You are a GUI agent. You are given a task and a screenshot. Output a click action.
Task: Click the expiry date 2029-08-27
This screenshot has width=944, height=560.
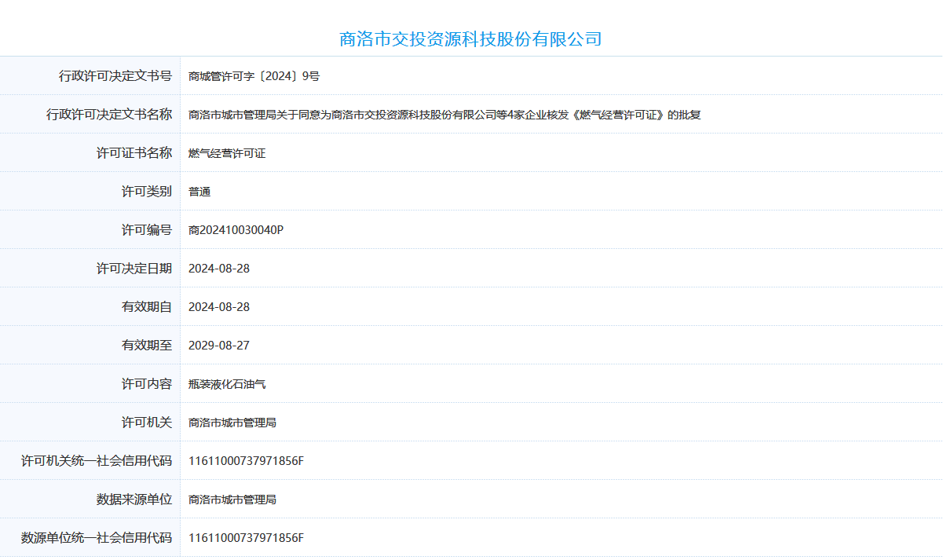pyautogui.click(x=219, y=346)
